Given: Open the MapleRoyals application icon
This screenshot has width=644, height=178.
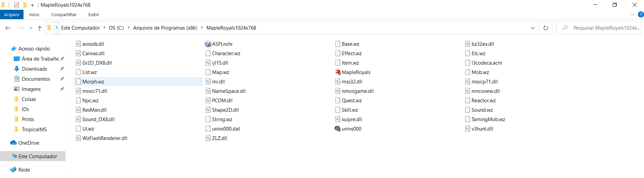Looking at the screenshot, I should pos(338,72).
